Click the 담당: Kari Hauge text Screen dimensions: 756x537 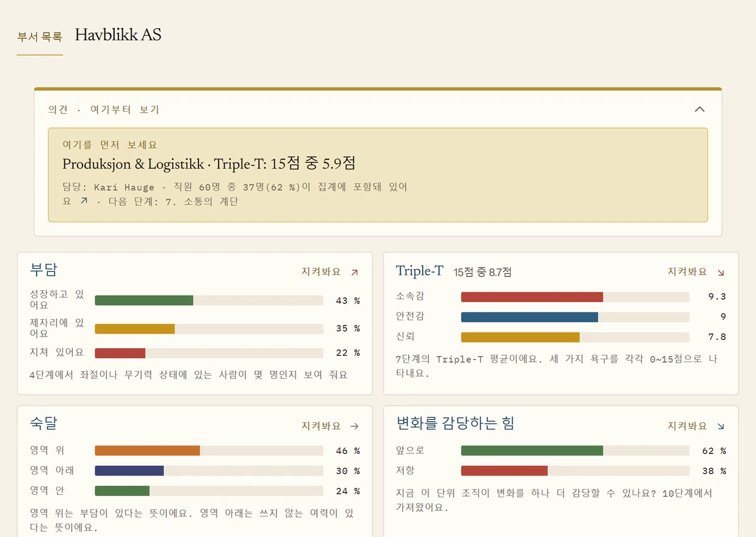pyautogui.click(x=108, y=187)
